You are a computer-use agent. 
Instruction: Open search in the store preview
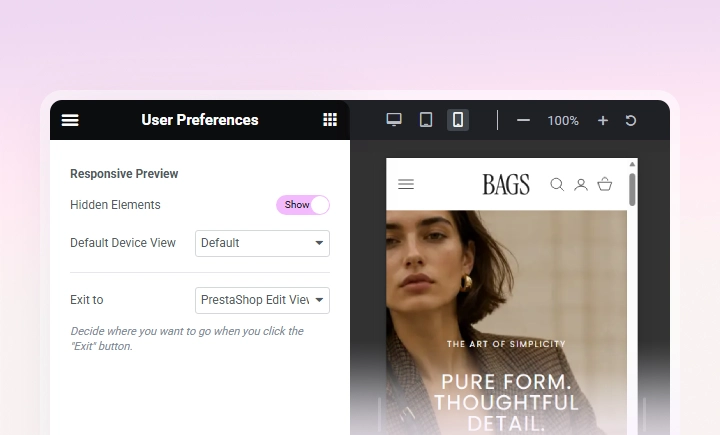[x=557, y=185]
